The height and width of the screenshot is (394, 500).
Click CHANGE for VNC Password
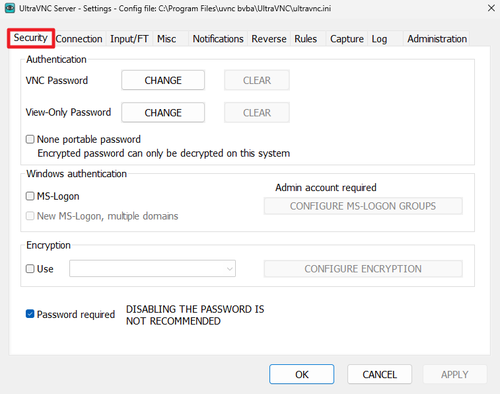163,80
